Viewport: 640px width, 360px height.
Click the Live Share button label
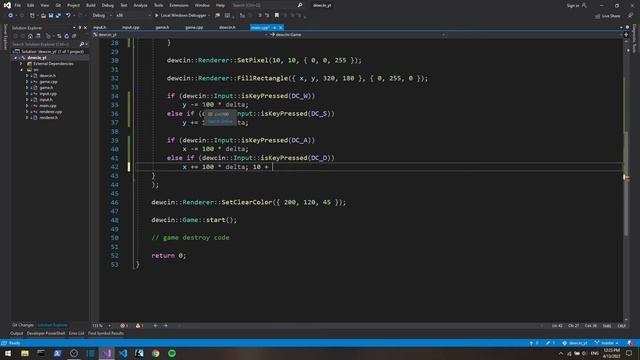point(611,16)
